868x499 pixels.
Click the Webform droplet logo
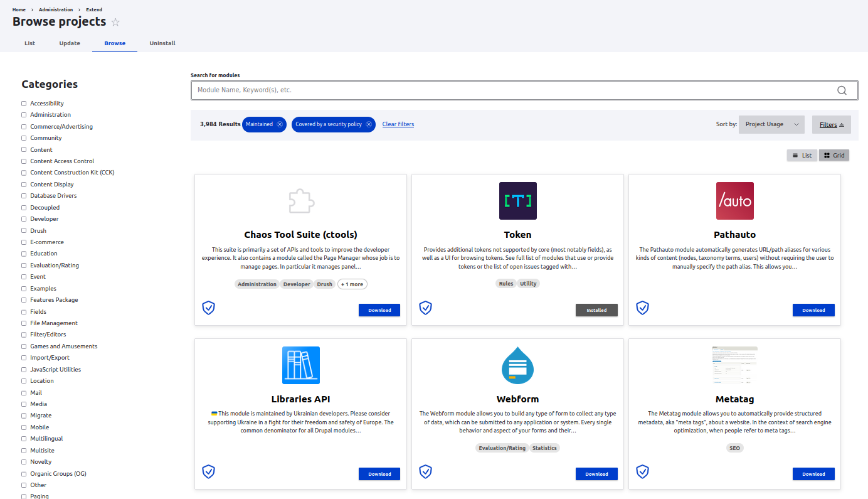click(518, 365)
